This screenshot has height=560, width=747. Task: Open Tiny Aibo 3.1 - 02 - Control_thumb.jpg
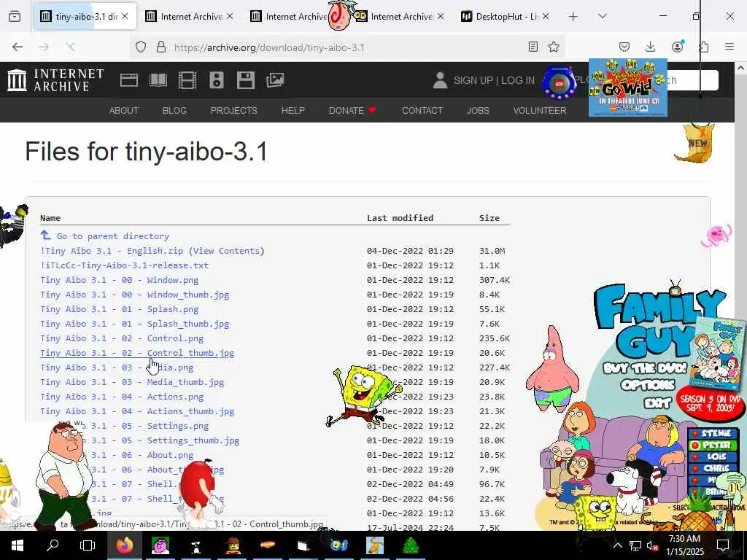(x=137, y=353)
